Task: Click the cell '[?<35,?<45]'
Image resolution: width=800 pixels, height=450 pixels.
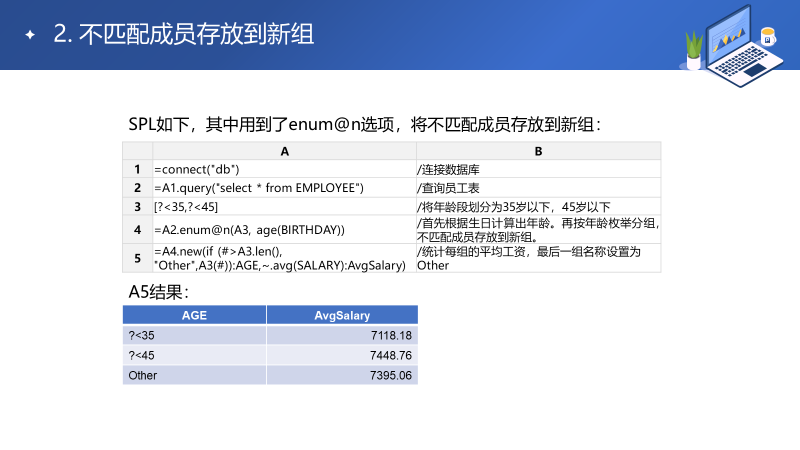Action: coord(284,207)
